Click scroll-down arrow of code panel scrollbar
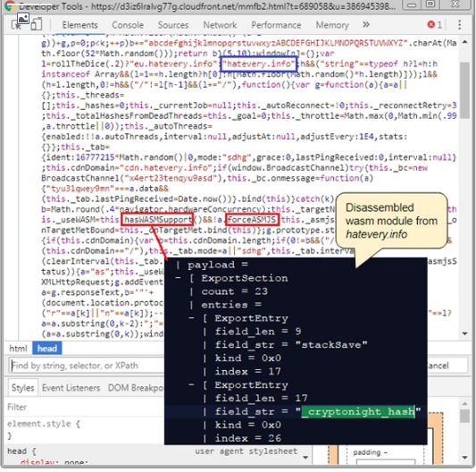Screen dimensions: 476x472 [465, 333]
